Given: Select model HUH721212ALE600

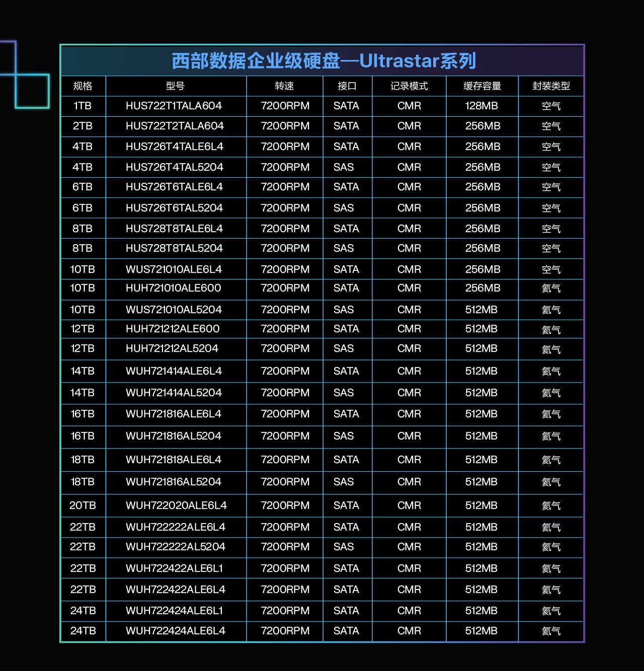Looking at the screenshot, I should click(173, 329).
